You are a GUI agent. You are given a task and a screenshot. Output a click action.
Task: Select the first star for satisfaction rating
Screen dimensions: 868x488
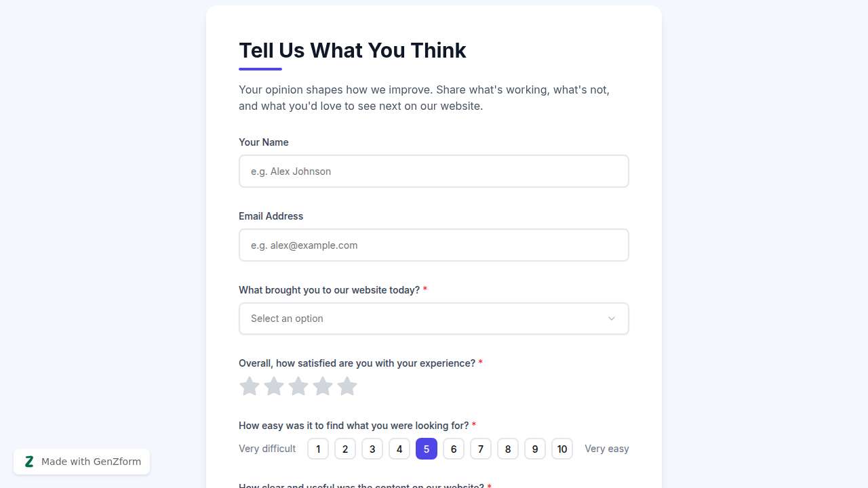[x=250, y=386]
